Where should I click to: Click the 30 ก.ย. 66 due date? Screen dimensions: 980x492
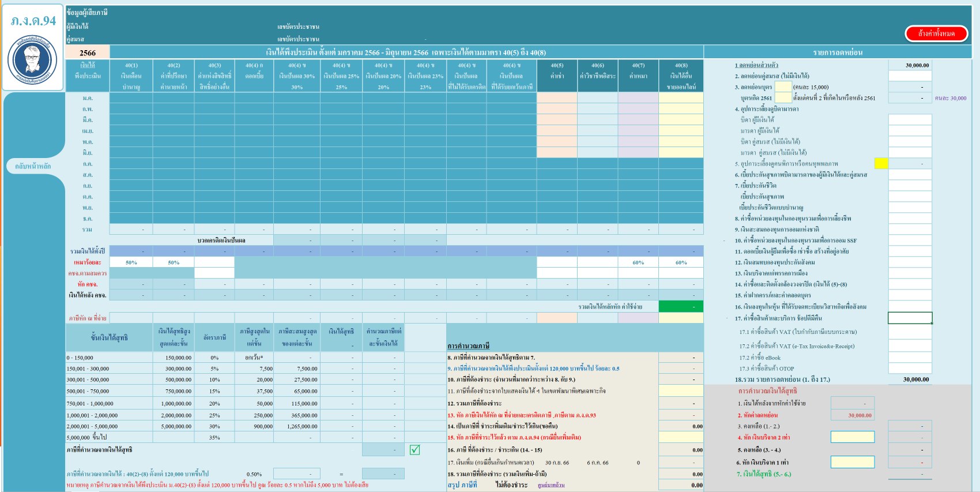(557, 463)
